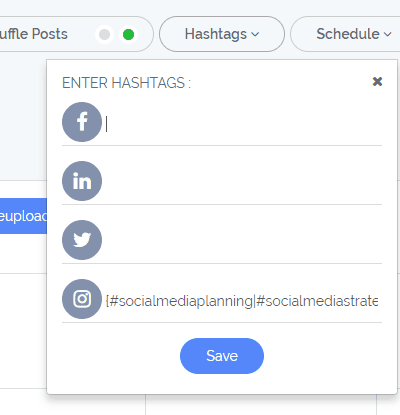Image resolution: width=400 pixels, height=415 pixels.
Task: Click the chevron arrow beside Hashtags
Action: (x=255, y=34)
